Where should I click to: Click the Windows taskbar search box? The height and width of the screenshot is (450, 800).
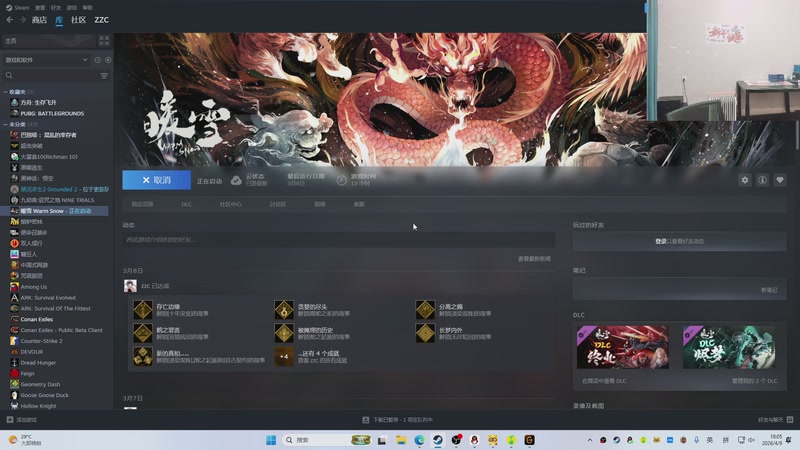point(326,440)
